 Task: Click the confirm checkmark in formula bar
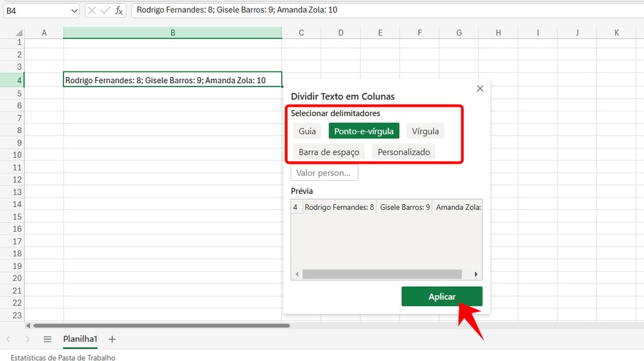tap(105, 10)
